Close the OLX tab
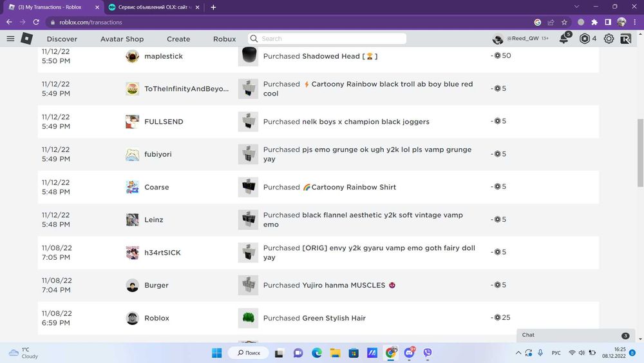644x363 pixels. pyautogui.click(x=198, y=7)
